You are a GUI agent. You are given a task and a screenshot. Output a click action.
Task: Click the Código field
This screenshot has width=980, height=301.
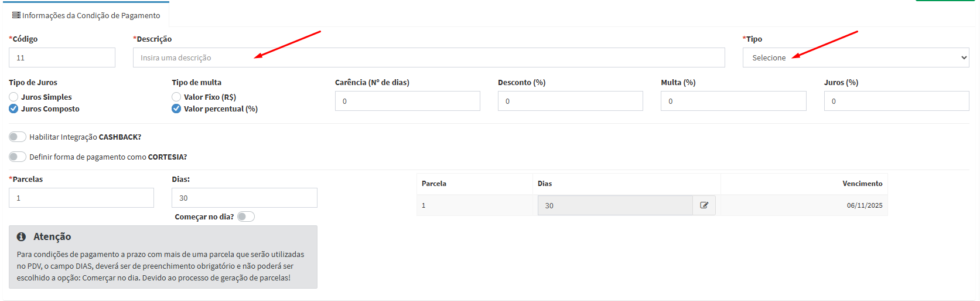coord(62,58)
